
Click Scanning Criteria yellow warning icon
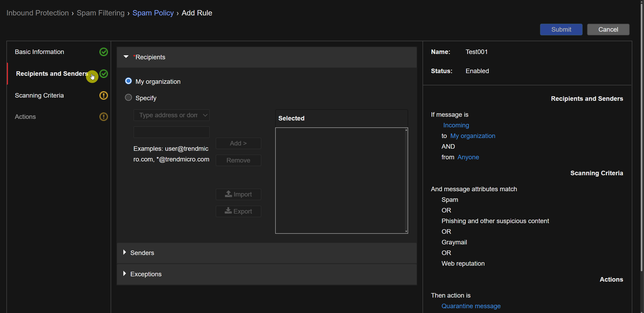(x=103, y=95)
